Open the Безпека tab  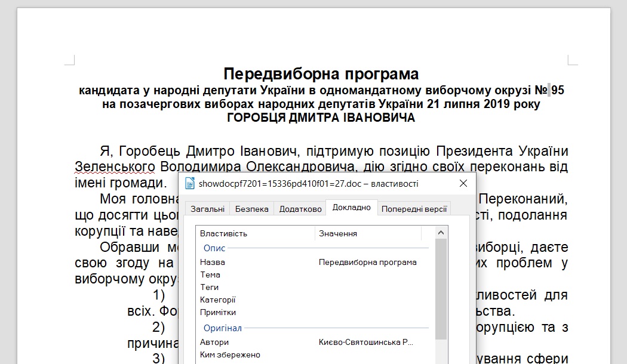point(251,209)
